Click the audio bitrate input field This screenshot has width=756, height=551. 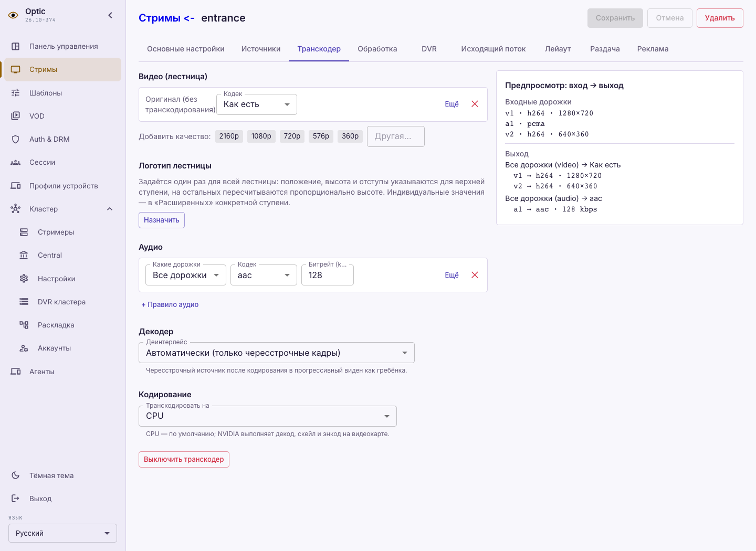(328, 275)
